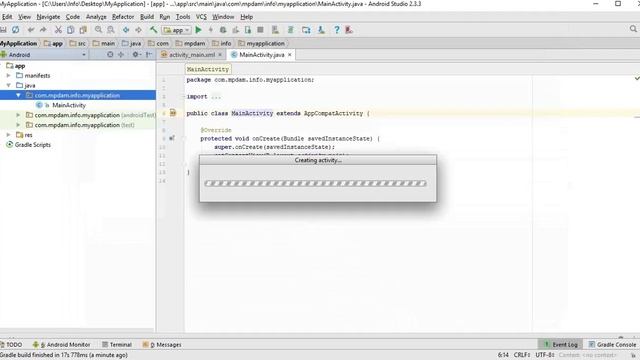Open the app run configuration dropdown
Viewport: 640px width, 360px height.
[x=176, y=30]
